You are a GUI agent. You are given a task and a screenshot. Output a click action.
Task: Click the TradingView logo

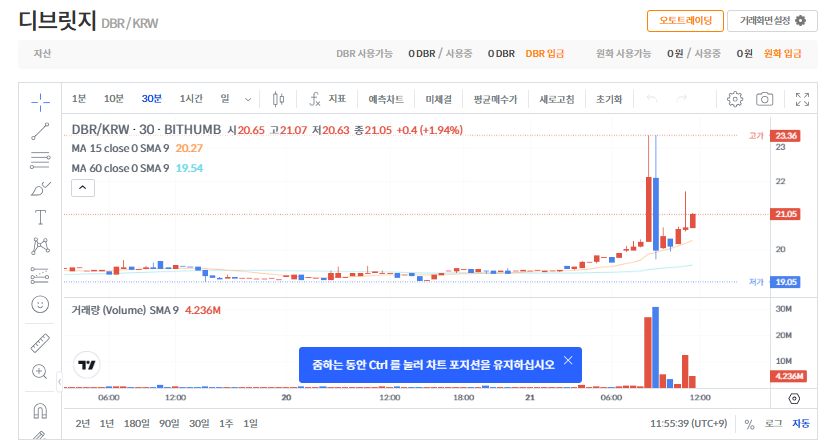pyautogui.click(x=87, y=365)
